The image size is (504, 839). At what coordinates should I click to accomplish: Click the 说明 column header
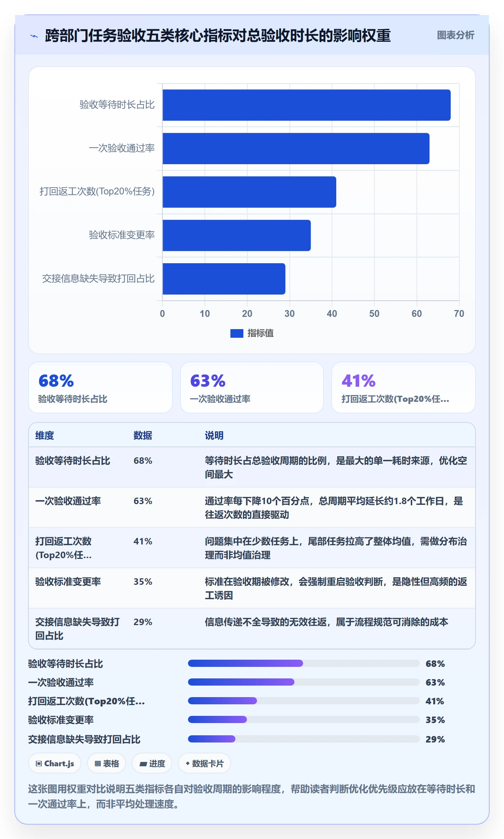tap(214, 435)
